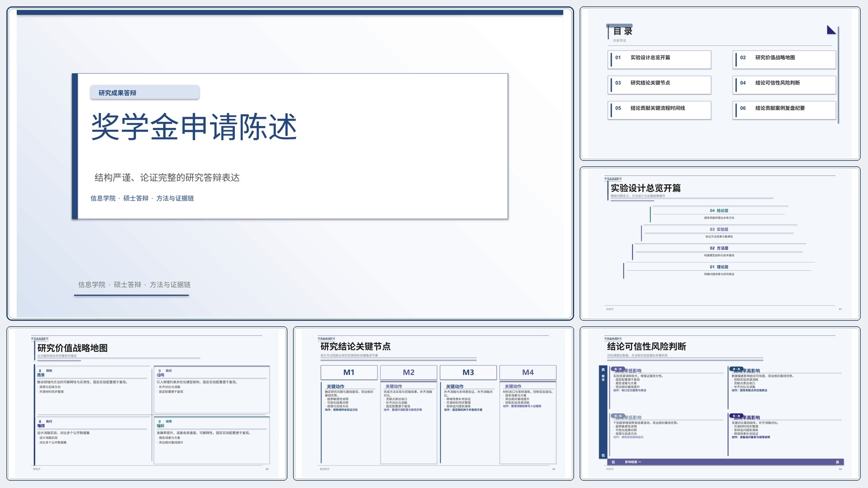Click the 02 方法层 step
This screenshot has height=488, width=868.
point(719,248)
